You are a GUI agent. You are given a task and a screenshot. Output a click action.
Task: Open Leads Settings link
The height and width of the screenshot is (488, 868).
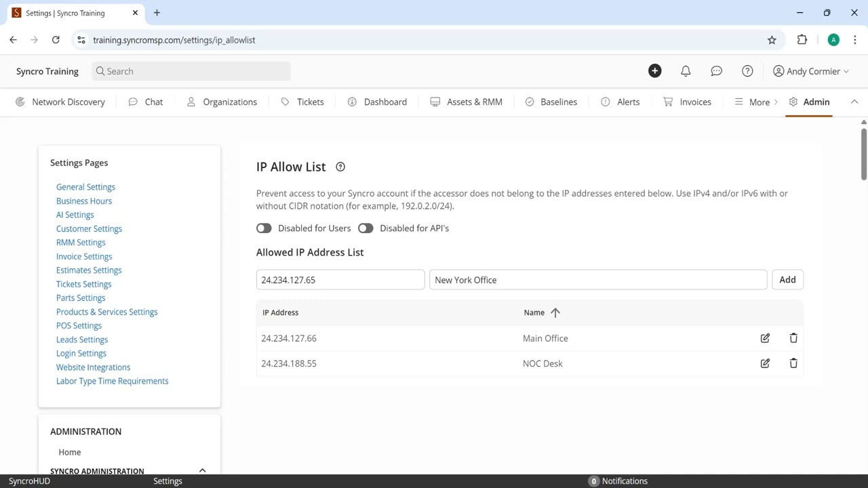click(x=82, y=340)
